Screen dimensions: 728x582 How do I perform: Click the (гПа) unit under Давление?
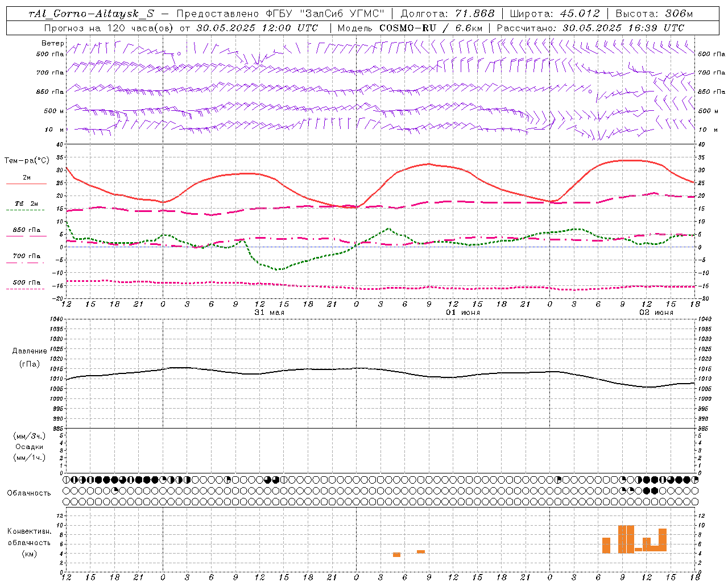click(x=30, y=364)
